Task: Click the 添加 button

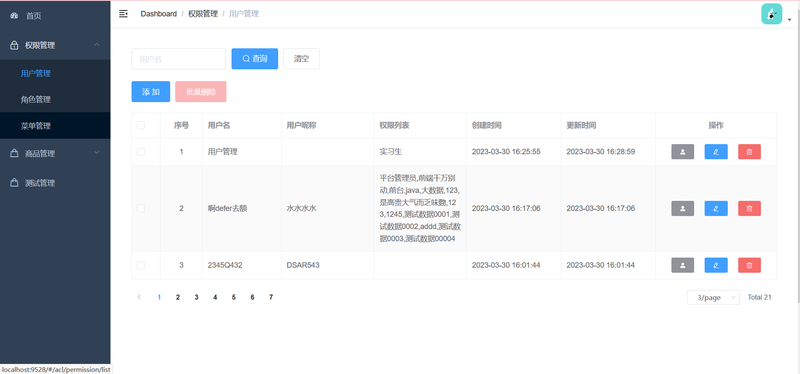Action: [x=151, y=92]
